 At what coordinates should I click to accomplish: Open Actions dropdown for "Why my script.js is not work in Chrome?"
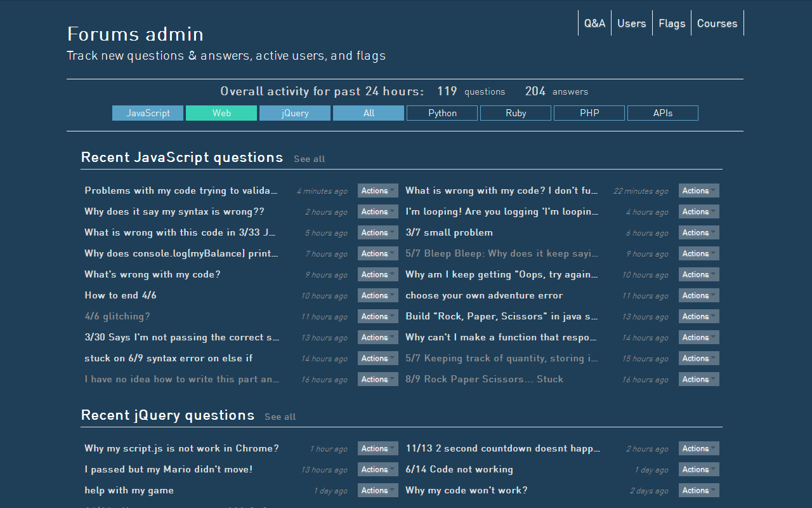pyautogui.click(x=377, y=448)
